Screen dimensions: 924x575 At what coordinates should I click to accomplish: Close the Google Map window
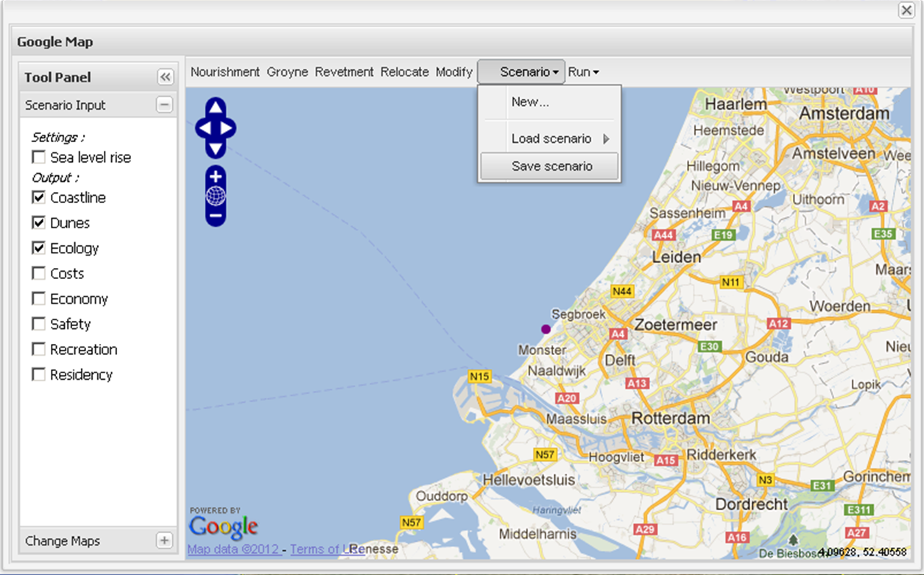pyautogui.click(x=906, y=10)
